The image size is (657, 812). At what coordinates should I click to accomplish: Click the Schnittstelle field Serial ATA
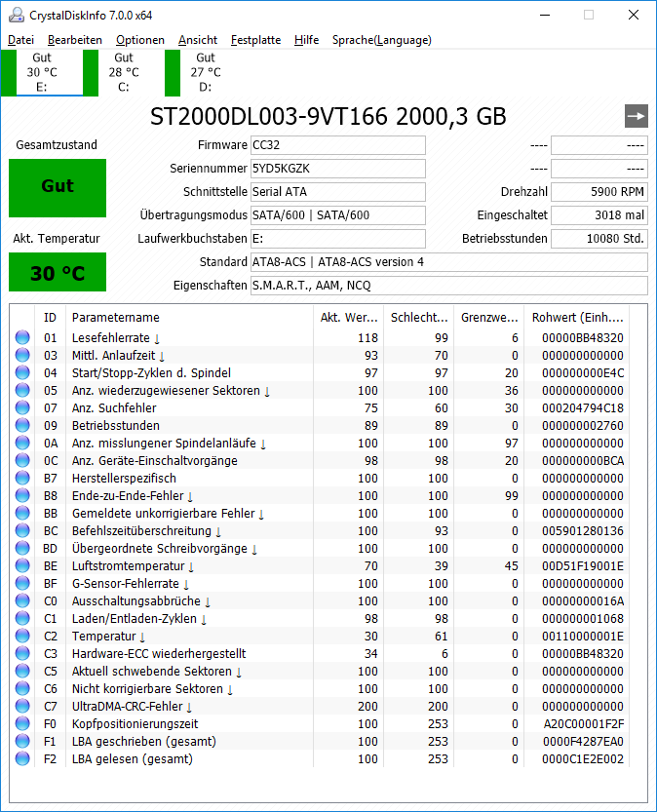pyautogui.click(x=338, y=192)
